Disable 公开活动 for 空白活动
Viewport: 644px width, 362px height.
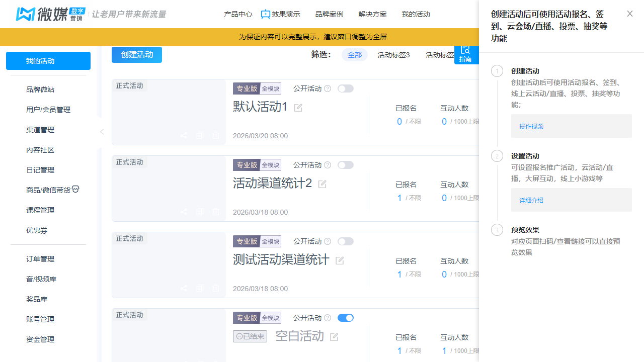(x=346, y=317)
